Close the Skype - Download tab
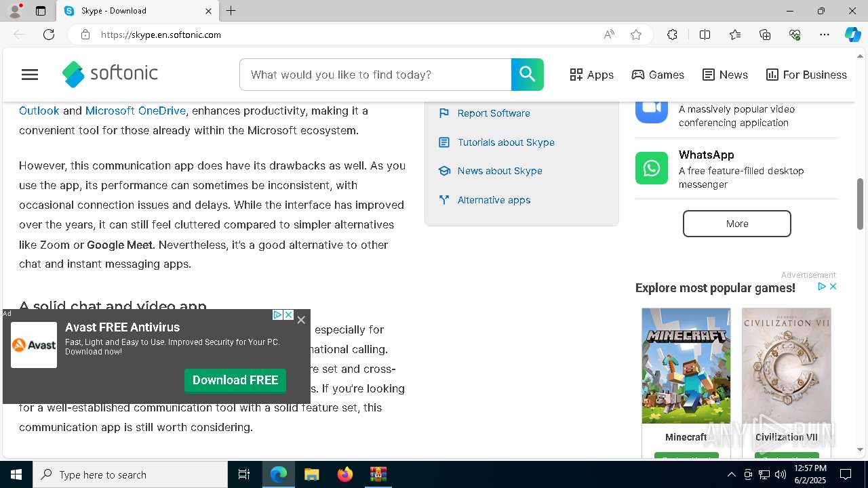Image resolution: width=868 pixels, height=488 pixels. [x=209, y=11]
